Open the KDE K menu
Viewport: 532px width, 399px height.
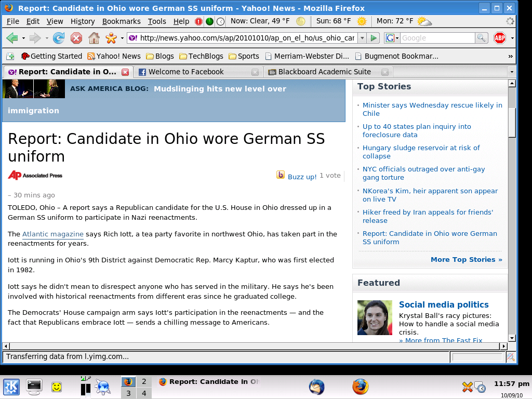[11, 387]
